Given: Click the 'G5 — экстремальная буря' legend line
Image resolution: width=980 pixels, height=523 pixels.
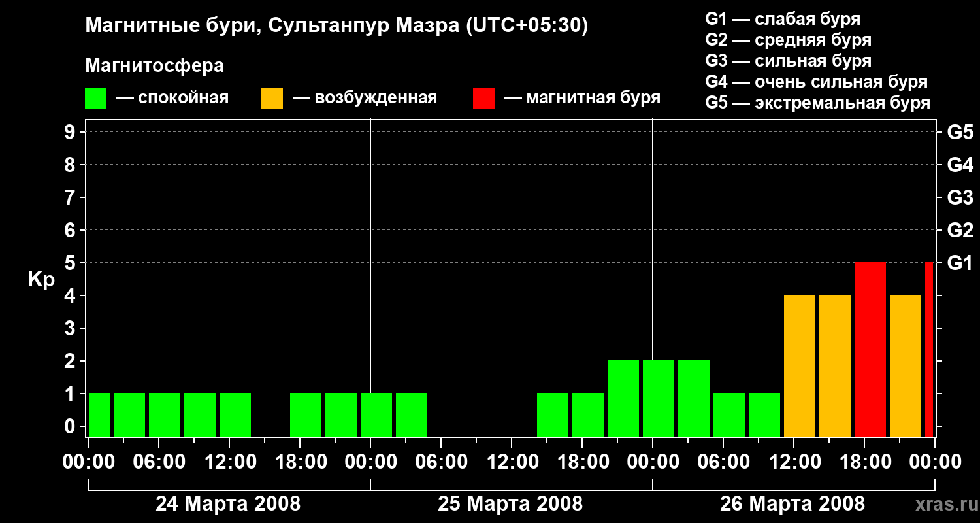Looking at the screenshot, I should click(817, 103).
